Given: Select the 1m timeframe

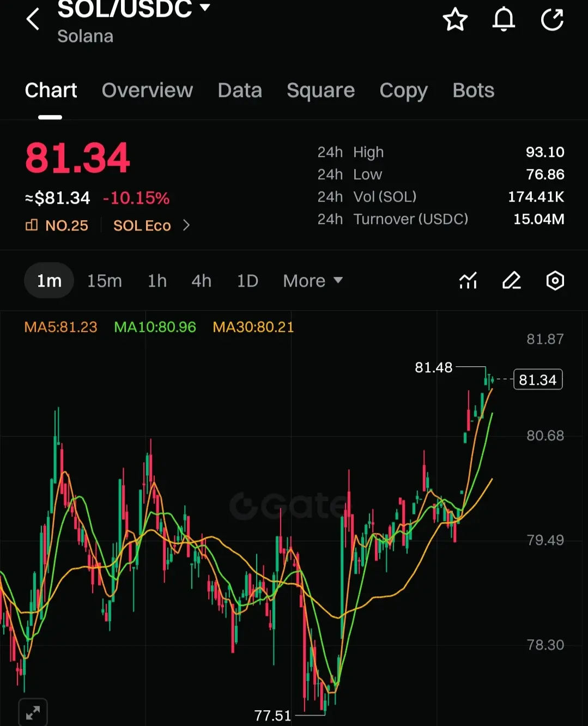Looking at the screenshot, I should pos(49,281).
